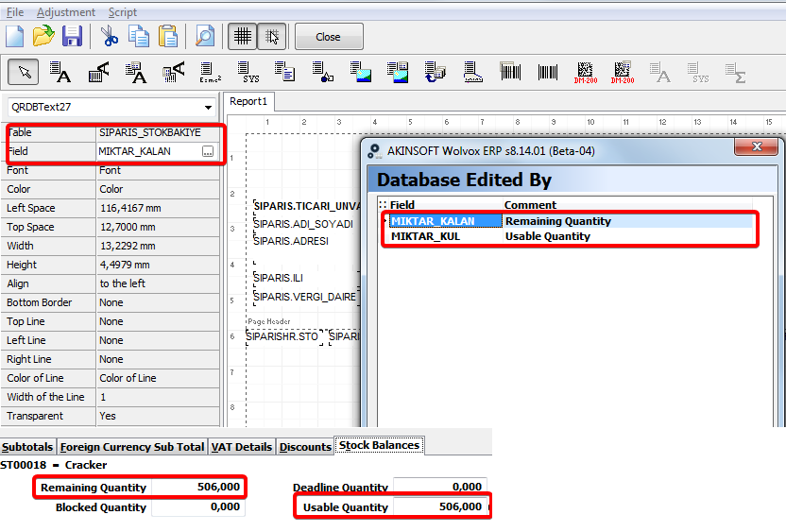Open the Script menu
The height and width of the screenshot is (532, 786).
click(122, 12)
